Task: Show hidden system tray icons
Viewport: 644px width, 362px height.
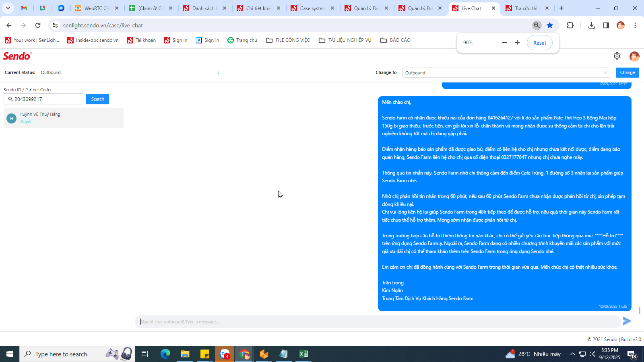Action: tap(572, 354)
